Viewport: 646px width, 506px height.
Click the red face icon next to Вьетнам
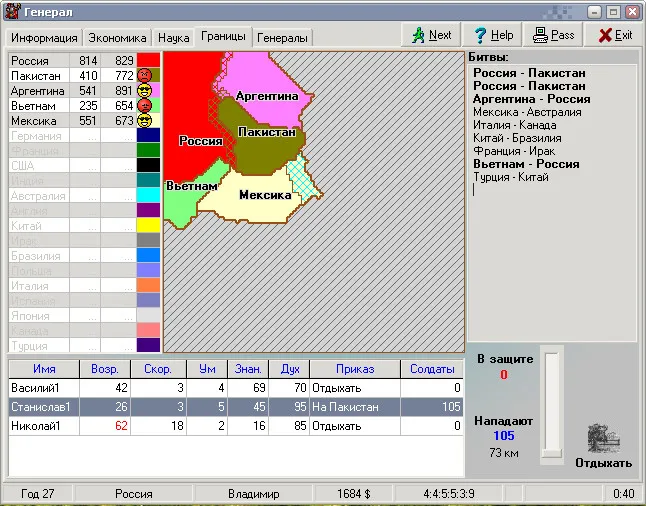tap(145, 105)
